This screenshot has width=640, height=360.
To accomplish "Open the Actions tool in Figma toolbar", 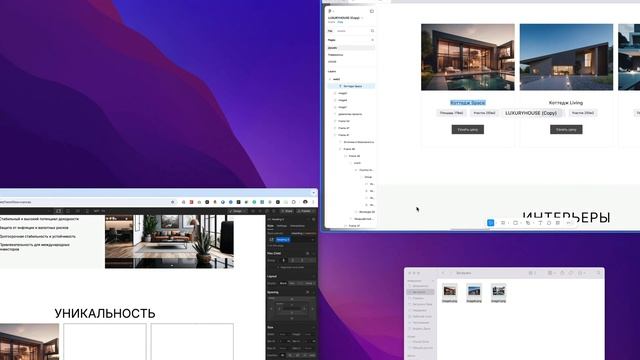I will [x=558, y=223].
